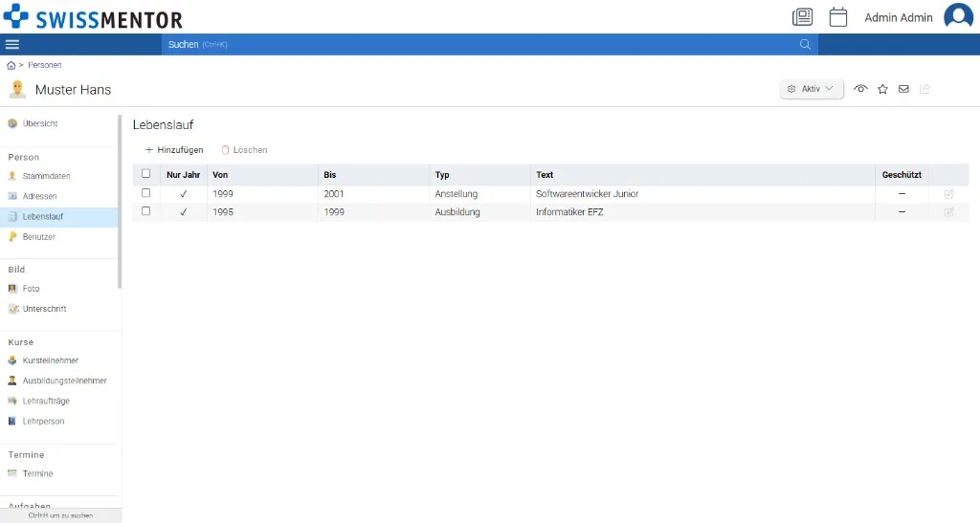The height and width of the screenshot is (523, 980).
Task: Tick checkbox for 1995 Ausbildung row
Action: tap(145, 211)
